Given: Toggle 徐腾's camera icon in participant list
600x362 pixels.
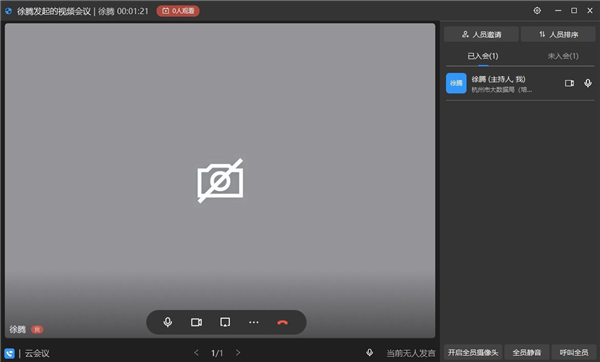Looking at the screenshot, I should [x=569, y=83].
